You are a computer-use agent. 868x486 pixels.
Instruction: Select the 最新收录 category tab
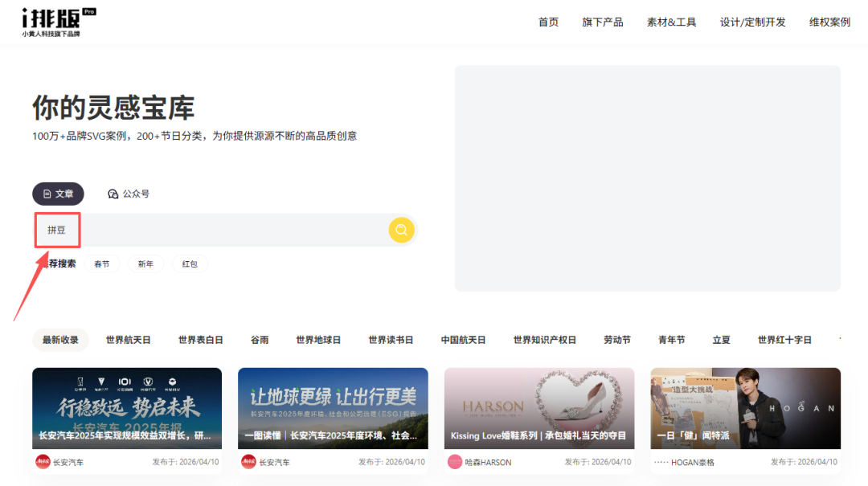(x=60, y=340)
